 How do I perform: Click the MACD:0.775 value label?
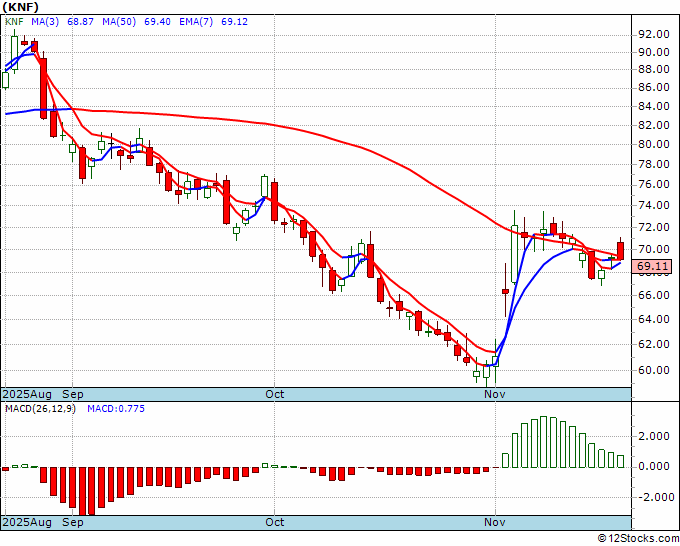point(116,409)
